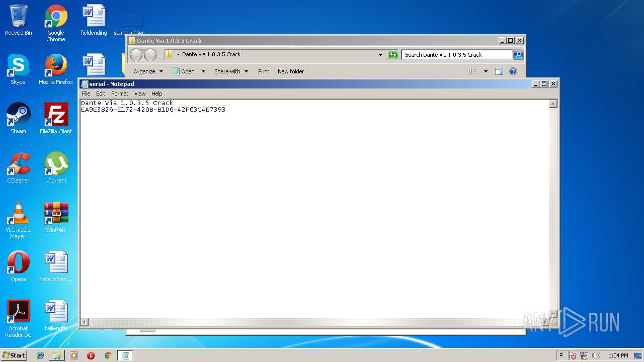Click Print in Explorer toolbar

[264, 71]
